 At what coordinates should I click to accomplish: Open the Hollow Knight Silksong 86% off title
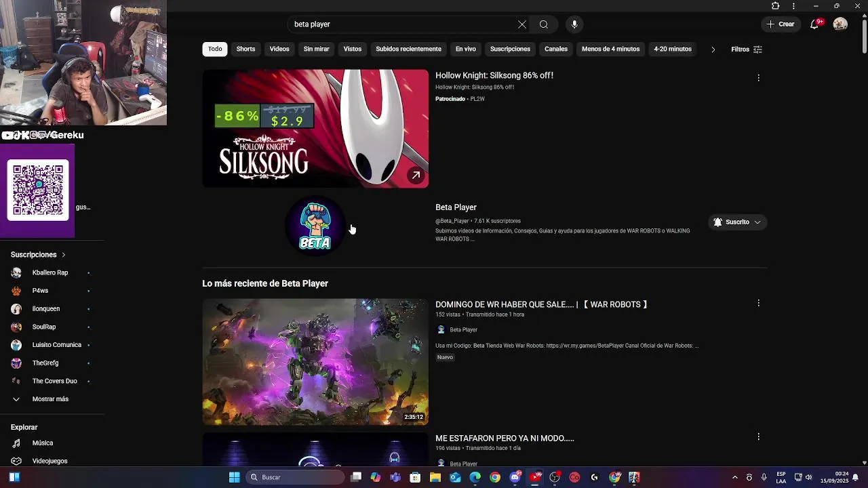click(494, 75)
